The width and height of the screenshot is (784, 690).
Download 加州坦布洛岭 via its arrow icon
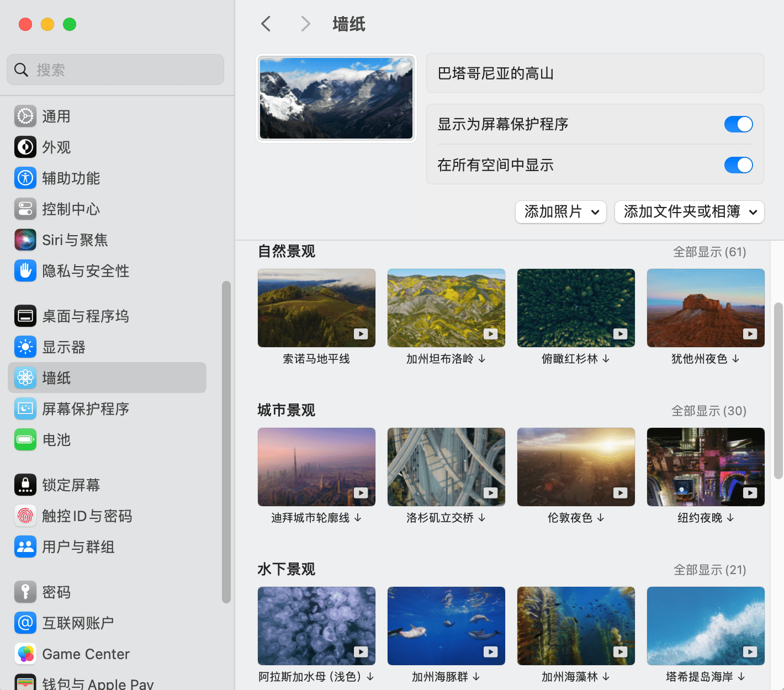point(482,359)
